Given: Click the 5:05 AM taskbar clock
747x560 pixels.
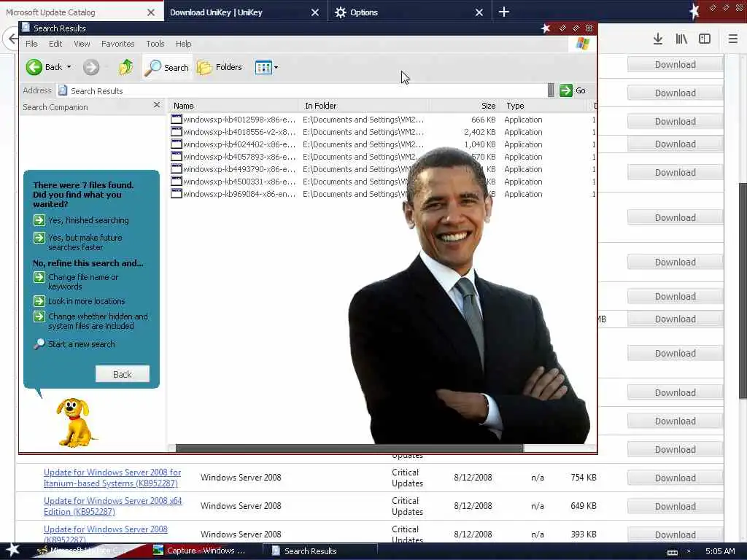Looking at the screenshot, I should (x=720, y=551).
